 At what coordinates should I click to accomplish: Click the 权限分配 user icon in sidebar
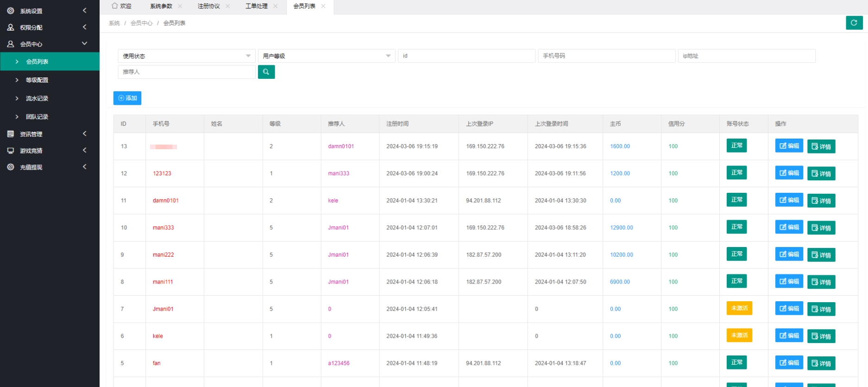11,27
